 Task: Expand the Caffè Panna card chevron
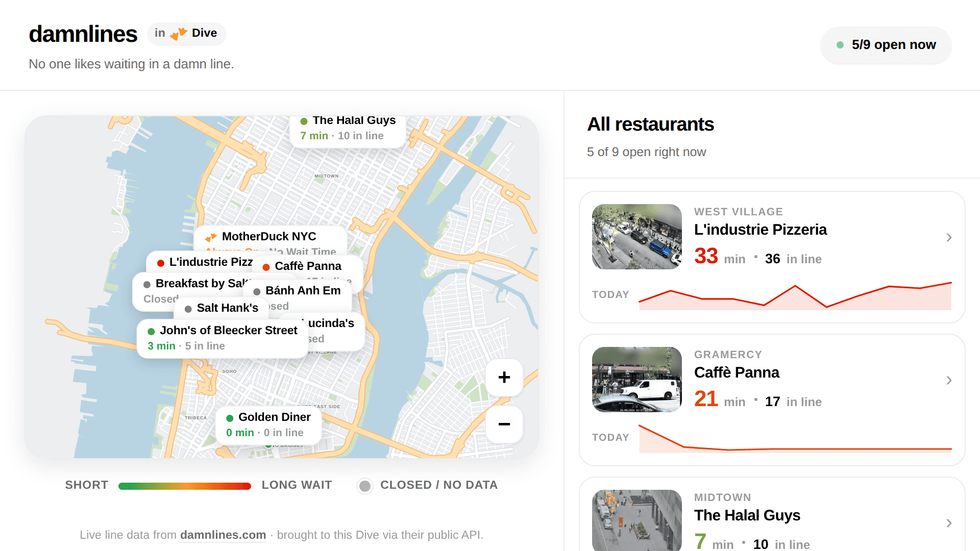click(x=949, y=380)
